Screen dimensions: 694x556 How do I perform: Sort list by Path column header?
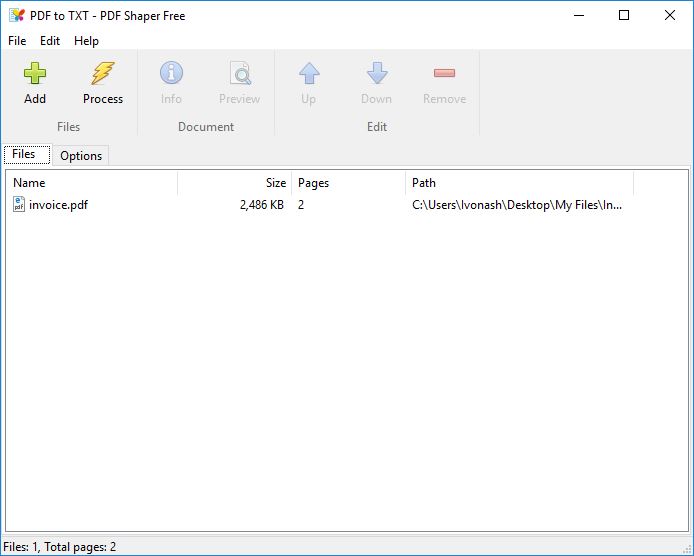point(519,183)
